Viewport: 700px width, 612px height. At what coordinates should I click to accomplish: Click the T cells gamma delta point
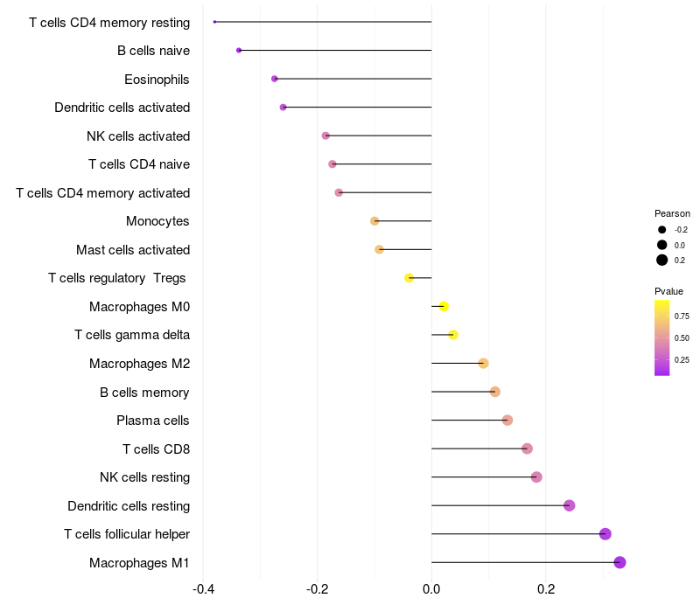tap(453, 335)
